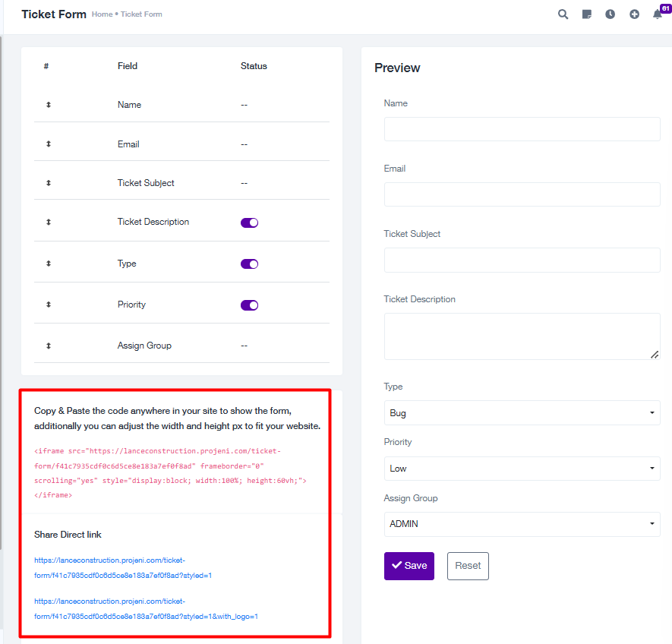Grab the reorder handle for Email row
Viewport: 672px width, 644px height.
tap(49, 144)
